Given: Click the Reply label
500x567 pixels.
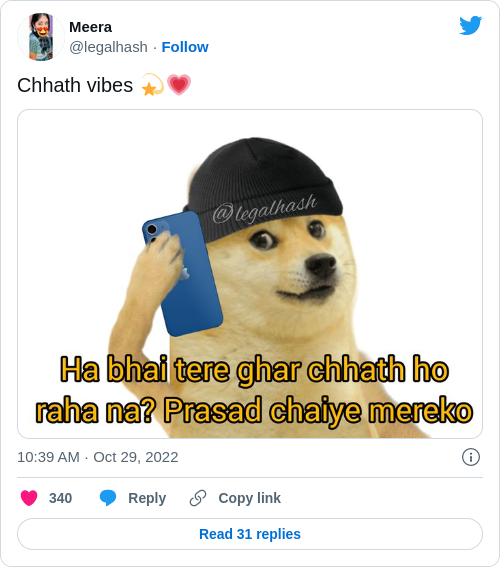Looking at the screenshot, I should coord(147,498).
